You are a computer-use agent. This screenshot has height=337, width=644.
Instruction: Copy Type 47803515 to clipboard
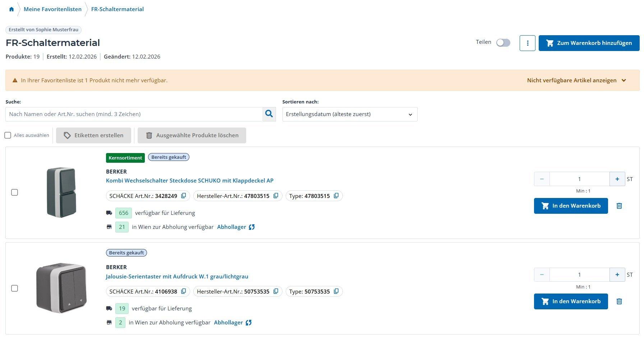point(336,196)
